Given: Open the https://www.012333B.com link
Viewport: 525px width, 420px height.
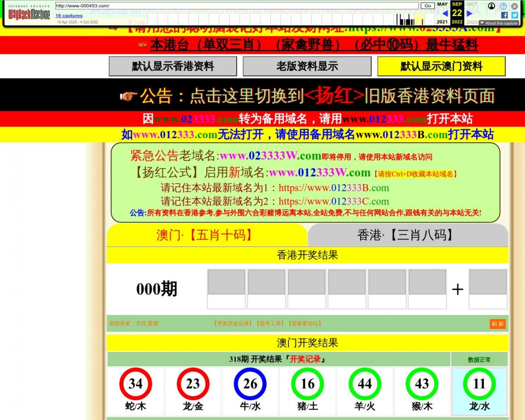Looking at the screenshot, I should 334,188.
